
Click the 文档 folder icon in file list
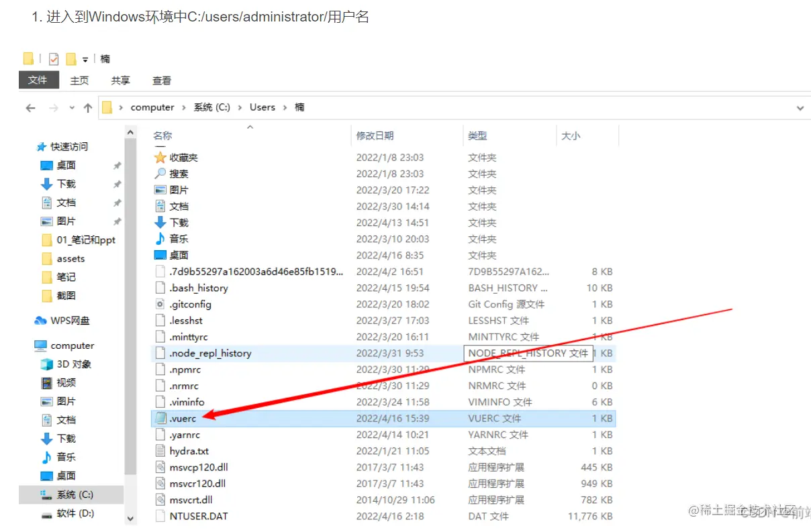coord(160,207)
